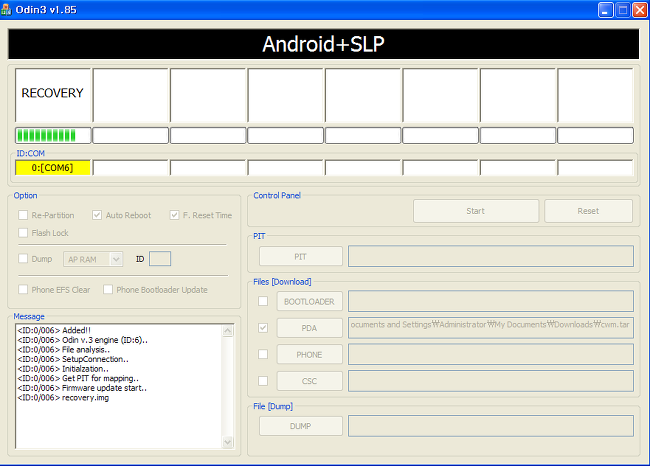
Task: Maximize the Odin3 window
Action: pos(623,10)
